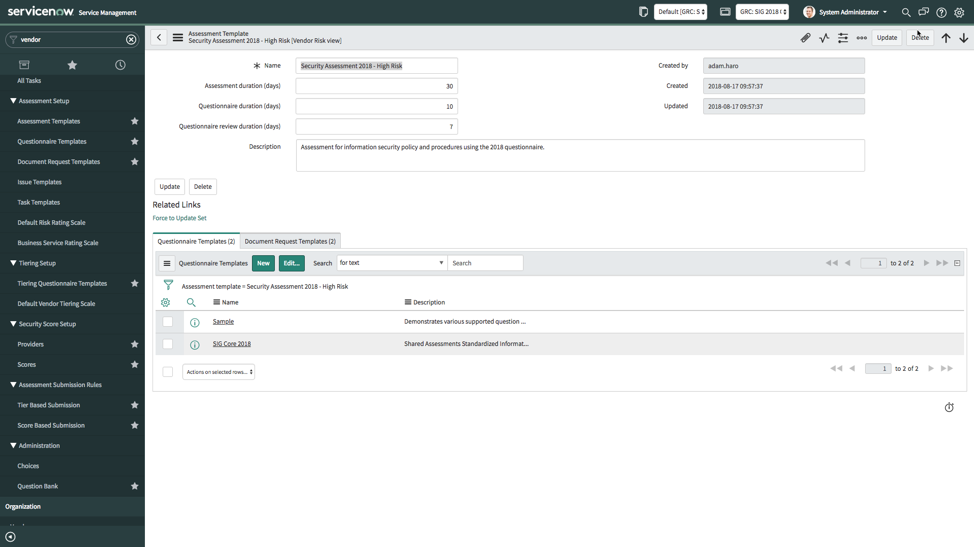
Task: Click the Description text area
Action: (x=580, y=155)
